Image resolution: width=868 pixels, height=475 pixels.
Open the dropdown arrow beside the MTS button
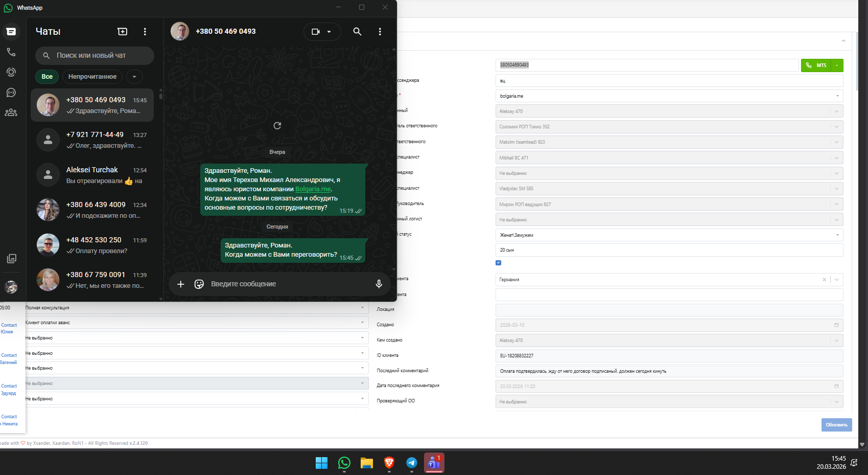pos(837,65)
